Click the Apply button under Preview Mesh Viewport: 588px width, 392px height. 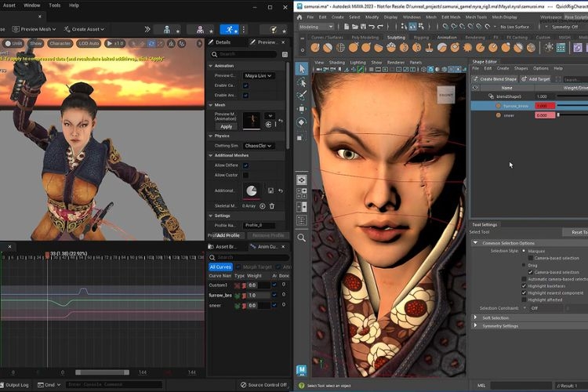(226, 127)
